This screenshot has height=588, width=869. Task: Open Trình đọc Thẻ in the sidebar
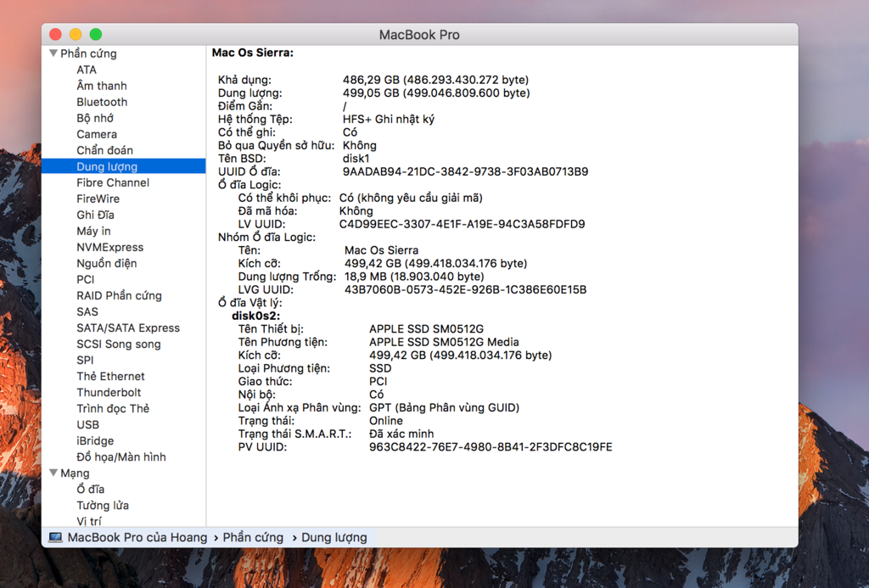point(113,408)
